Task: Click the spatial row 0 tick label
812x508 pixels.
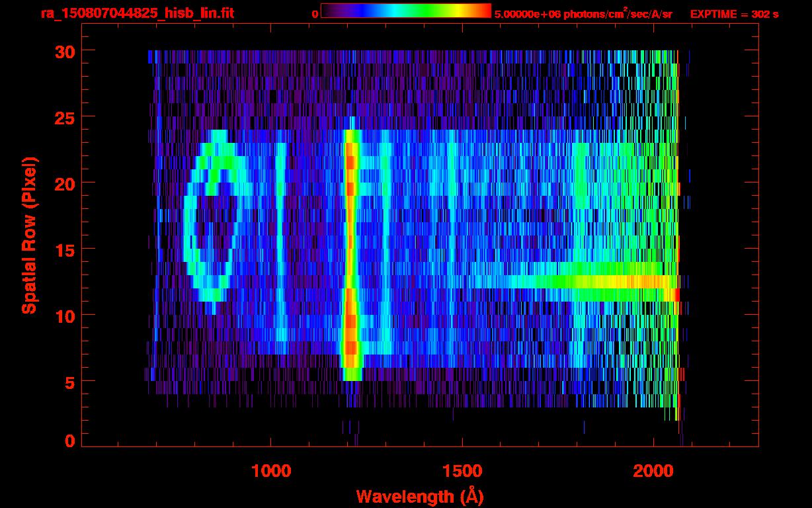Action: [x=70, y=441]
